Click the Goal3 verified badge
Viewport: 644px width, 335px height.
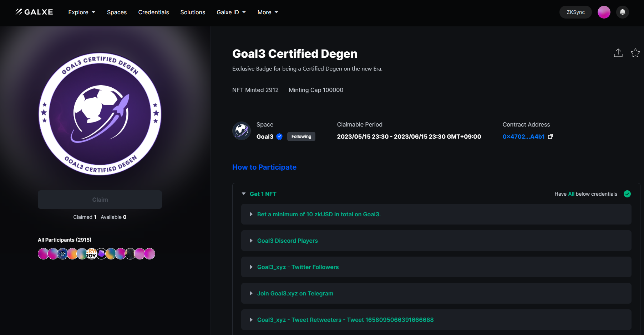click(x=279, y=136)
